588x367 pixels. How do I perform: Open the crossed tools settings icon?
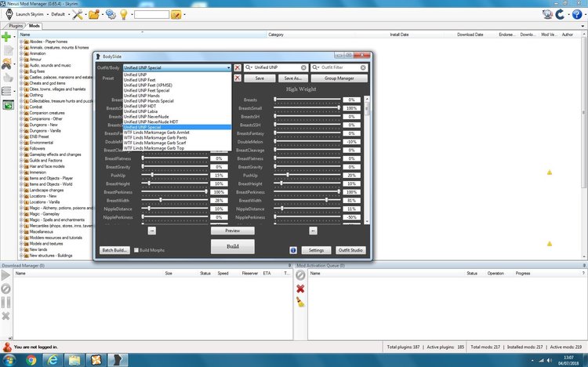point(78,15)
